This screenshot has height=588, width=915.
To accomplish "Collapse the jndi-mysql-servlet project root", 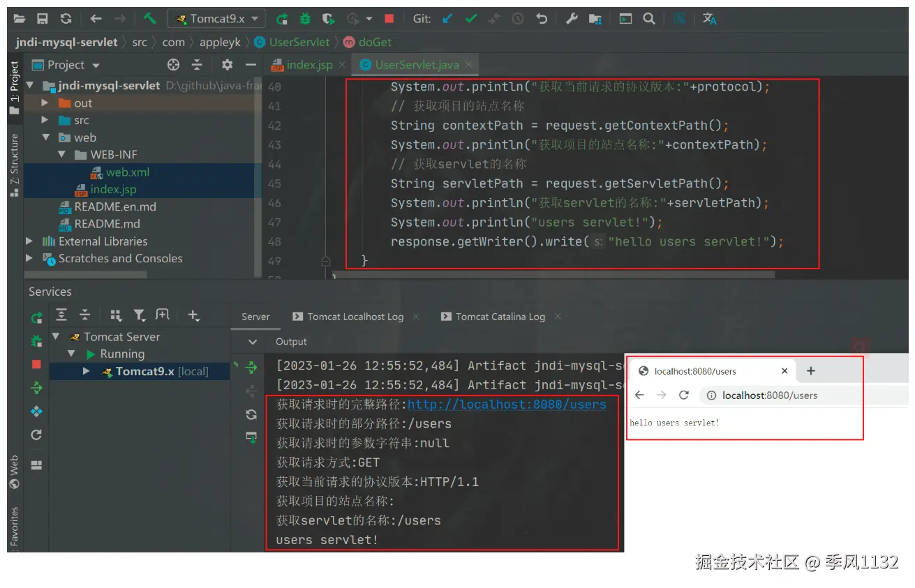I will pyautogui.click(x=29, y=86).
